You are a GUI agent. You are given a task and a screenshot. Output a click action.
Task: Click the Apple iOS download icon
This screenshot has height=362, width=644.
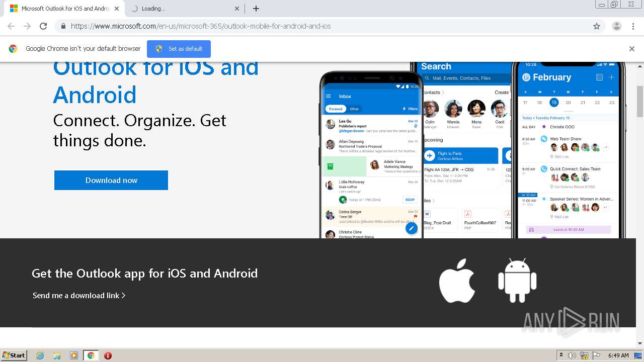[x=457, y=280]
